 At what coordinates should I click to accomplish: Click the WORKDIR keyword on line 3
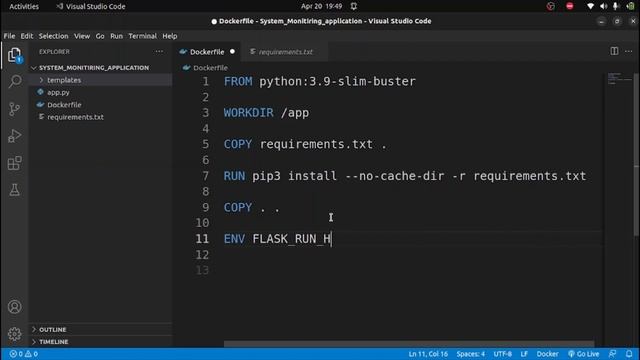pyautogui.click(x=249, y=113)
